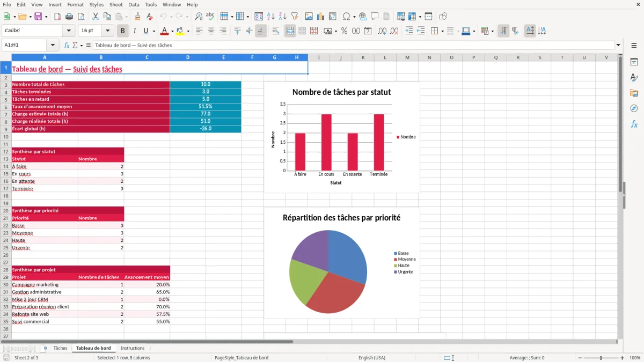Image resolution: width=644 pixels, height=362 pixels.
Task: Open the Format menu
Action: coord(75,4)
